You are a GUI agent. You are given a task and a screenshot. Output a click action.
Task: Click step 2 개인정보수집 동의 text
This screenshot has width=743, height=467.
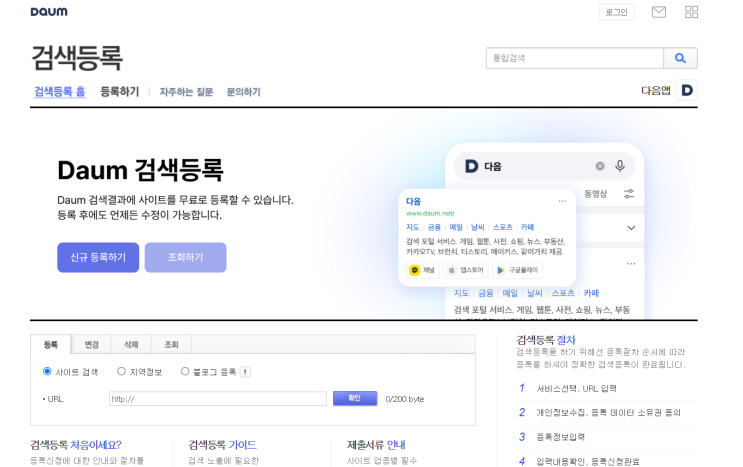608,413
